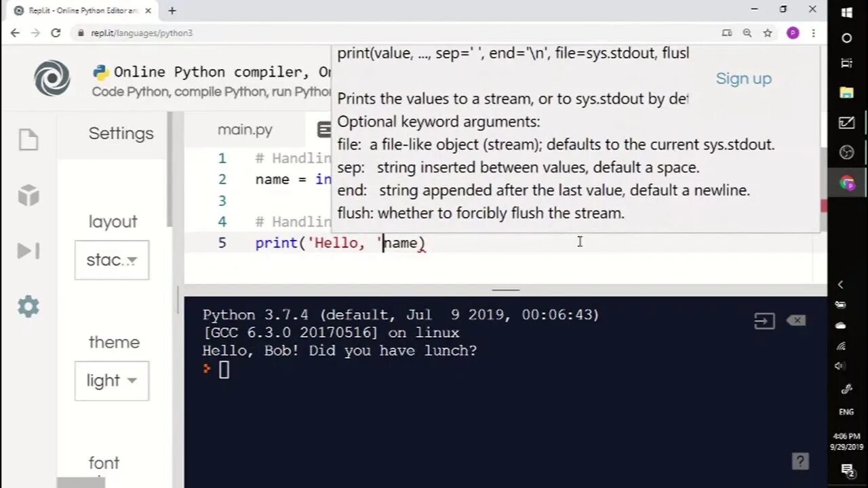Click the volume speaker tray icon

pos(841,366)
